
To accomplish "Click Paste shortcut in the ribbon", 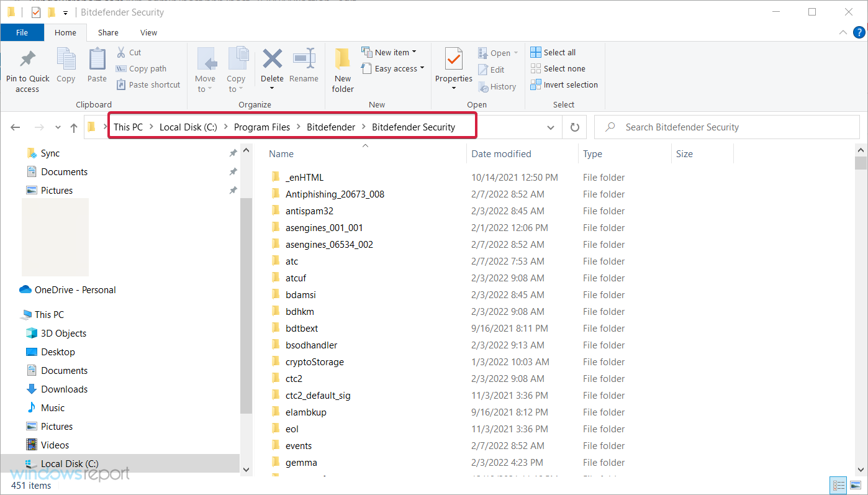I will tap(148, 84).
